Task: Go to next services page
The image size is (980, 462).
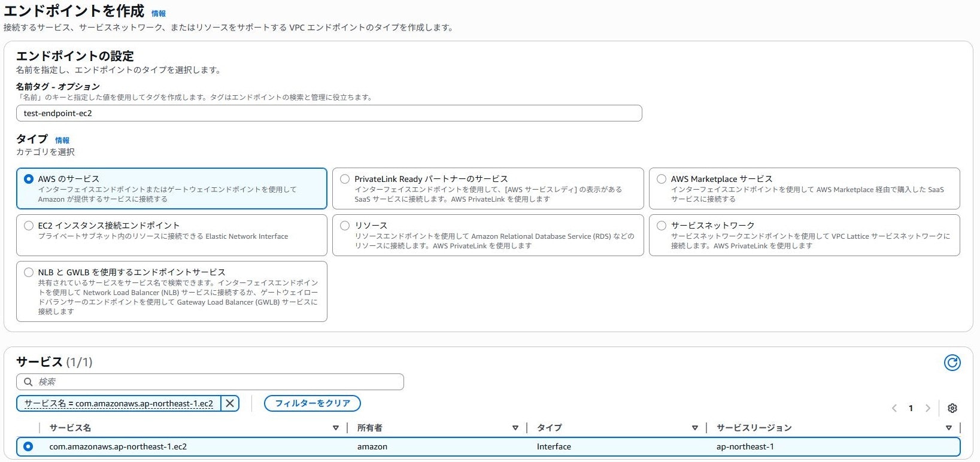Action: point(928,408)
